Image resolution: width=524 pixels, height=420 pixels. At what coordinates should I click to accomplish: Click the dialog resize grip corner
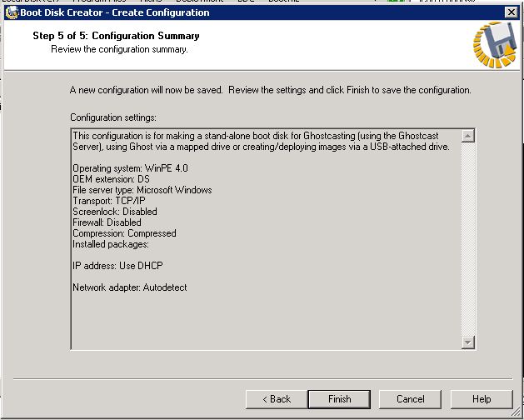517,413
